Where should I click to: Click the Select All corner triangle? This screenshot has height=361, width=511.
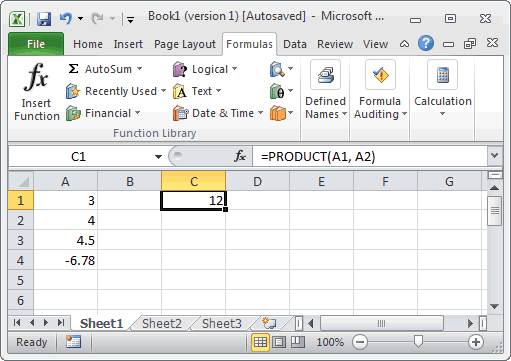[21, 182]
